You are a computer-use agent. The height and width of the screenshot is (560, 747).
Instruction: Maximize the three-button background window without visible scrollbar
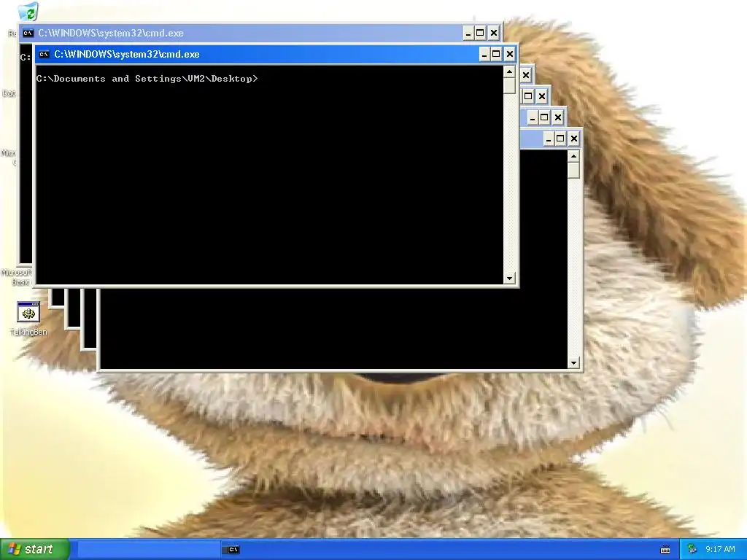(544, 117)
